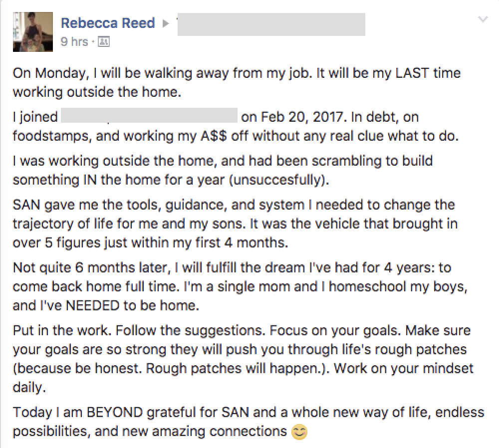Click the 'Not quite 6 months later' paragraph

point(240,287)
